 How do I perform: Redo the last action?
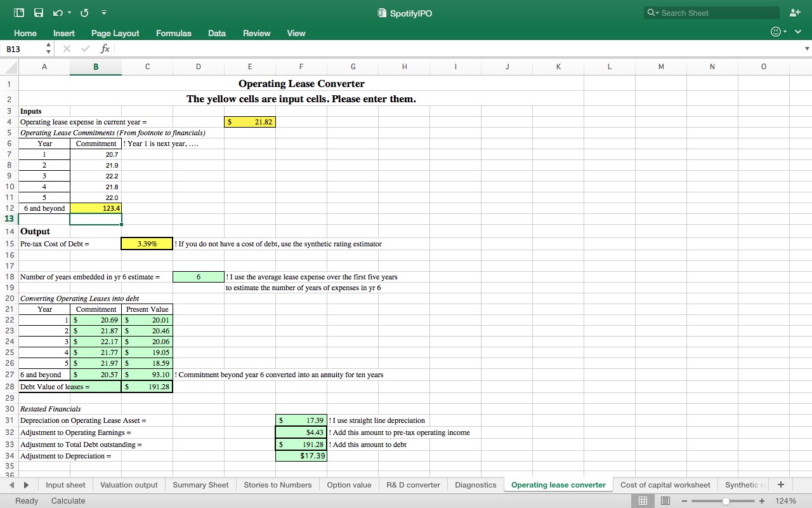coord(84,12)
